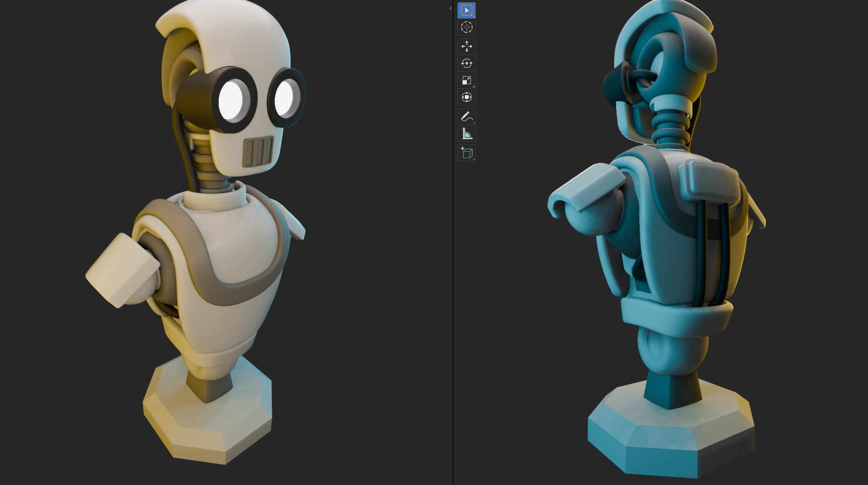Image resolution: width=868 pixels, height=485 pixels.
Task: Activate the Measure tool
Action: pyautogui.click(x=466, y=133)
